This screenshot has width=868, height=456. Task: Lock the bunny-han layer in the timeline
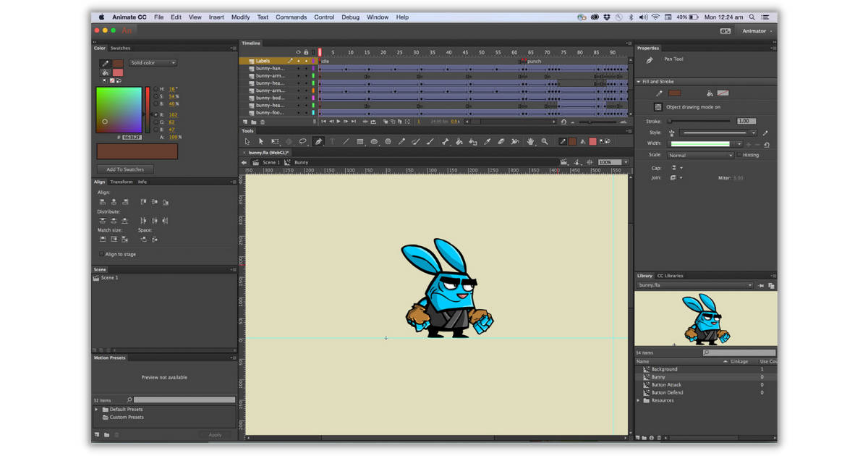click(x=306, y=69)
